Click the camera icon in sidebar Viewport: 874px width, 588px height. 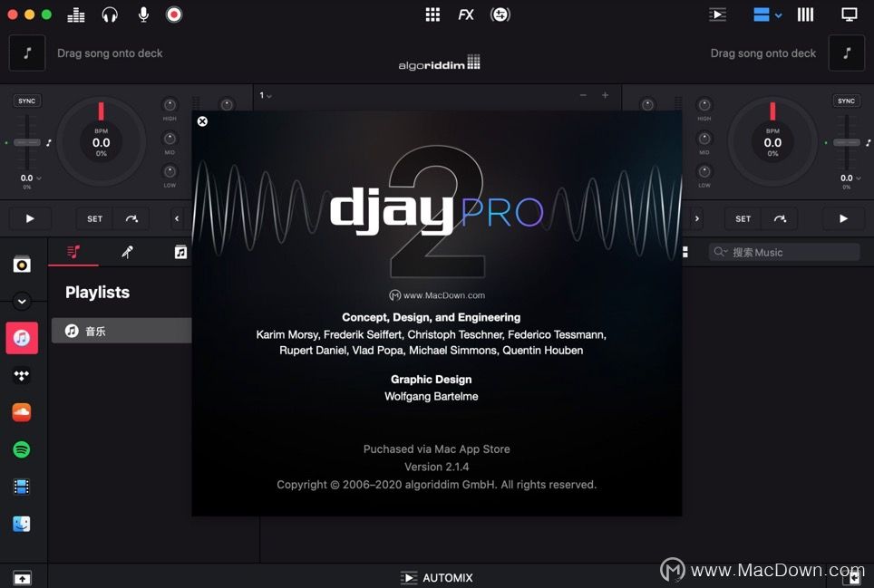22,265
